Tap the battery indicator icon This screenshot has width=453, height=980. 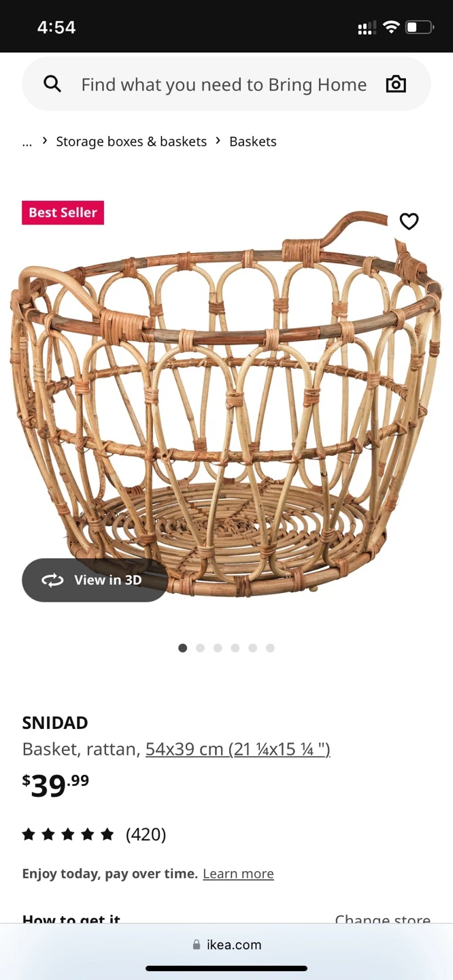419,27
